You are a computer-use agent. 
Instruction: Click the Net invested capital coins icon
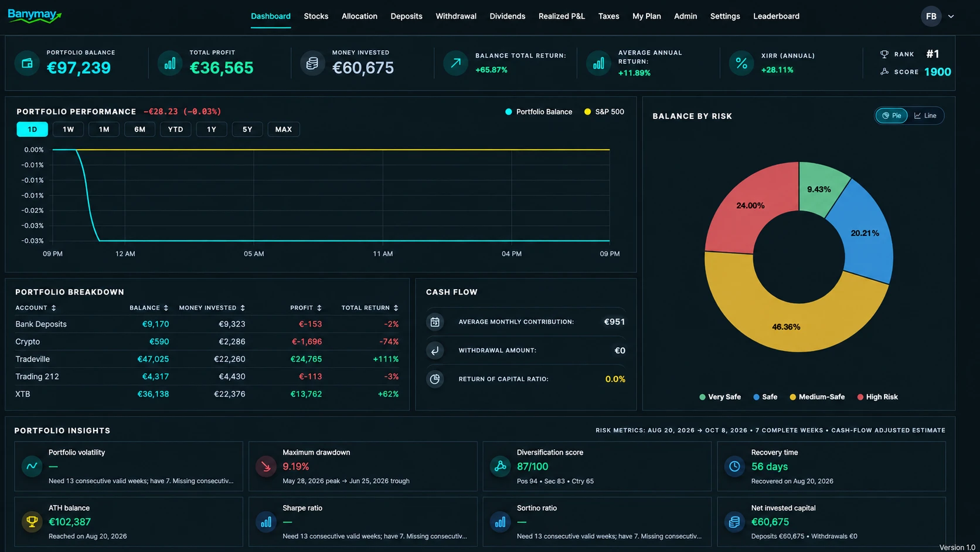click(734, 521)
